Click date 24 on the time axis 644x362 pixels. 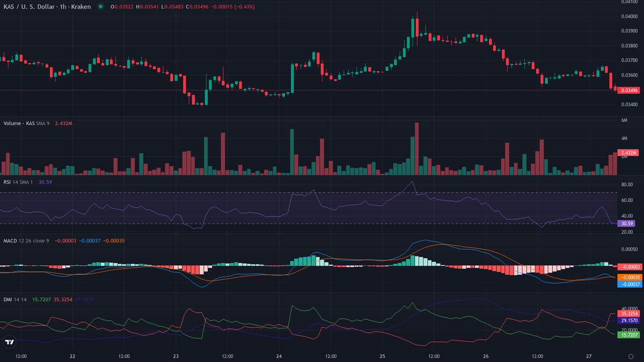pyautogui.click(x=279, y=356)
